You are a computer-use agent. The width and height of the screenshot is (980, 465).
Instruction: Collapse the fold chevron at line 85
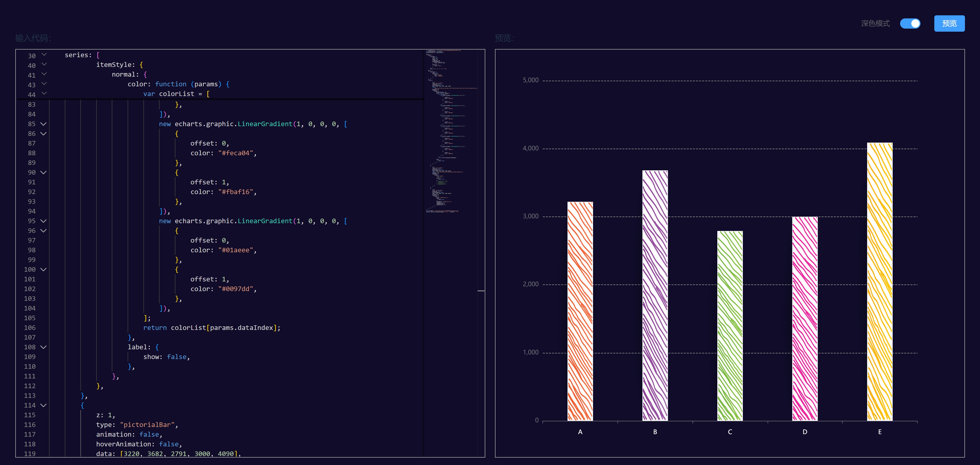pyautogui.click(x=43, y=124)
